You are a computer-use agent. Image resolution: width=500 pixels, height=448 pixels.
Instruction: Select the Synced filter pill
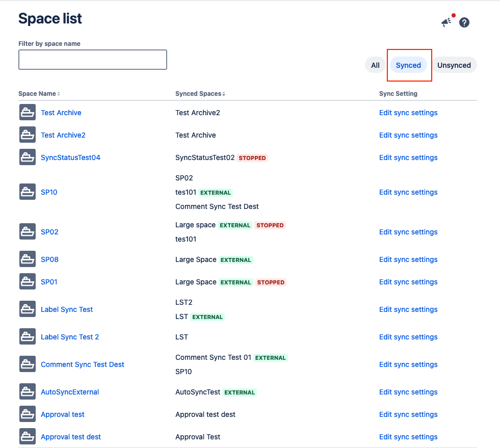coord(408,65)
